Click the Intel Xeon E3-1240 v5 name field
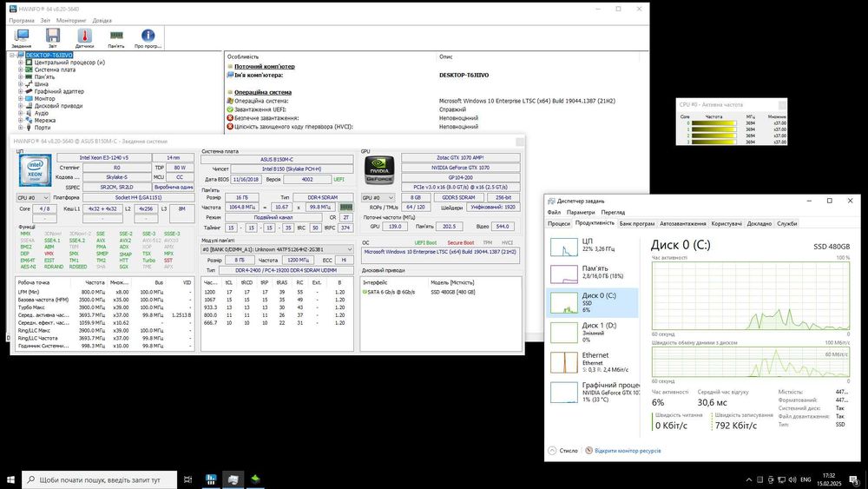 103,158
